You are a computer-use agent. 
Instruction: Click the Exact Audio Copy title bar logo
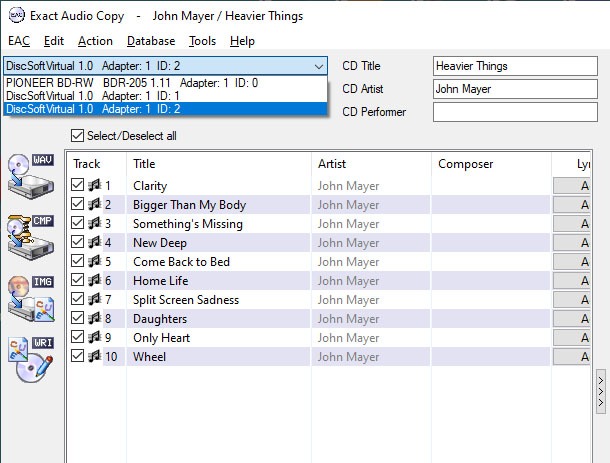(x=17, y=16)
